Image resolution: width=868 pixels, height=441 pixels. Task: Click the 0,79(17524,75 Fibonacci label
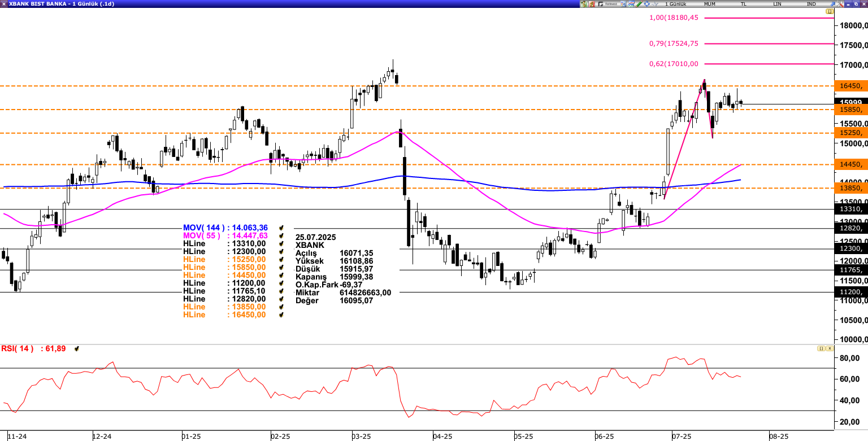674,43
